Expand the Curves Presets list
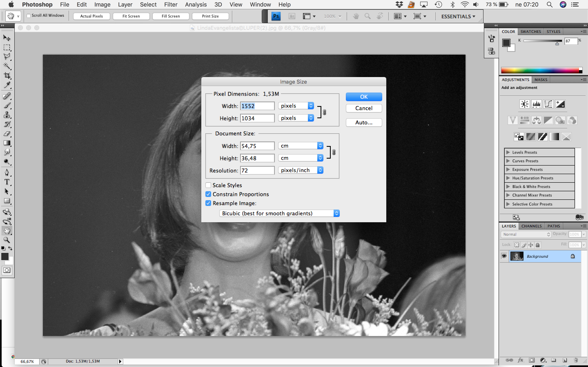This screenshot has height=367, width=588. click(x=508, y=161)
